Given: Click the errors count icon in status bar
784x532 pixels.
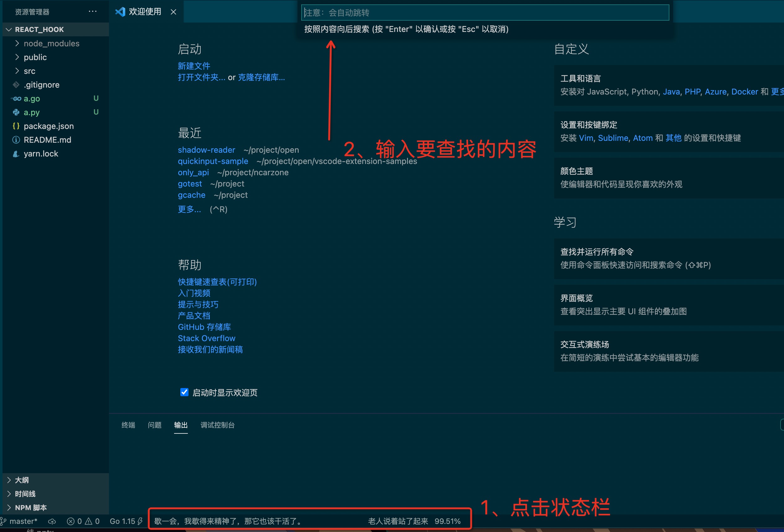Looking at the screenshot, I should coord(70,521).
